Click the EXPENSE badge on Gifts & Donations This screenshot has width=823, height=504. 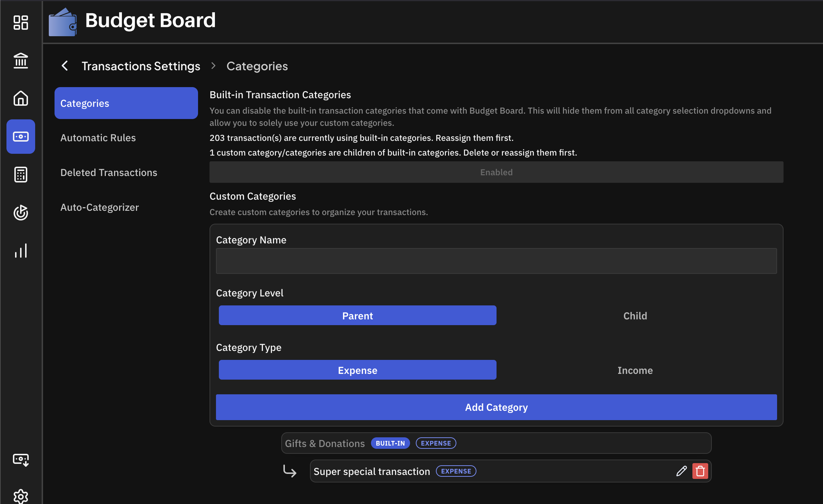[436, 443]
